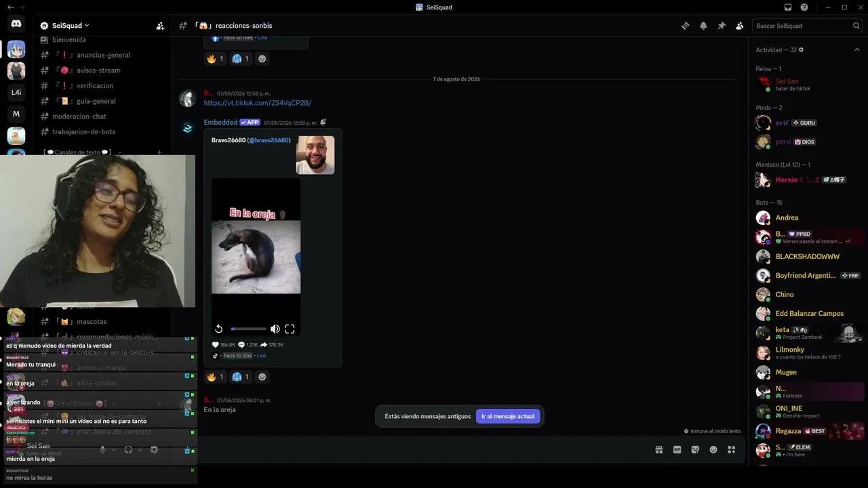Screen dimensions: 868x488
Task: Open user settings gear icon
Action: [154, 449]
